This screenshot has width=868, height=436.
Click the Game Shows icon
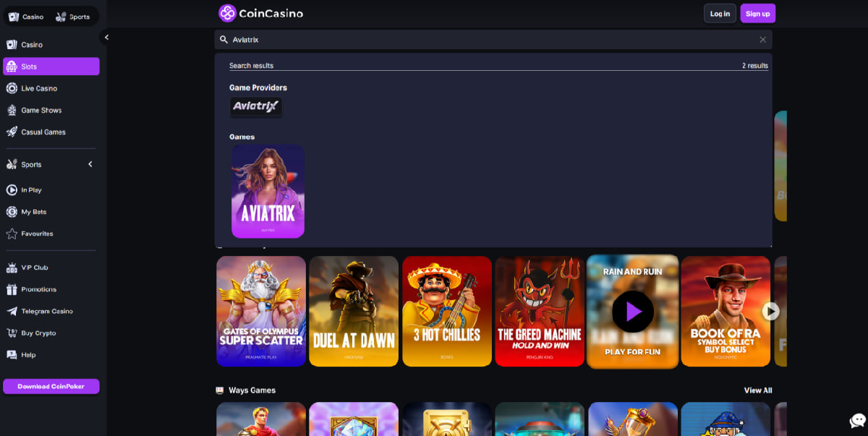click(12, 111)
